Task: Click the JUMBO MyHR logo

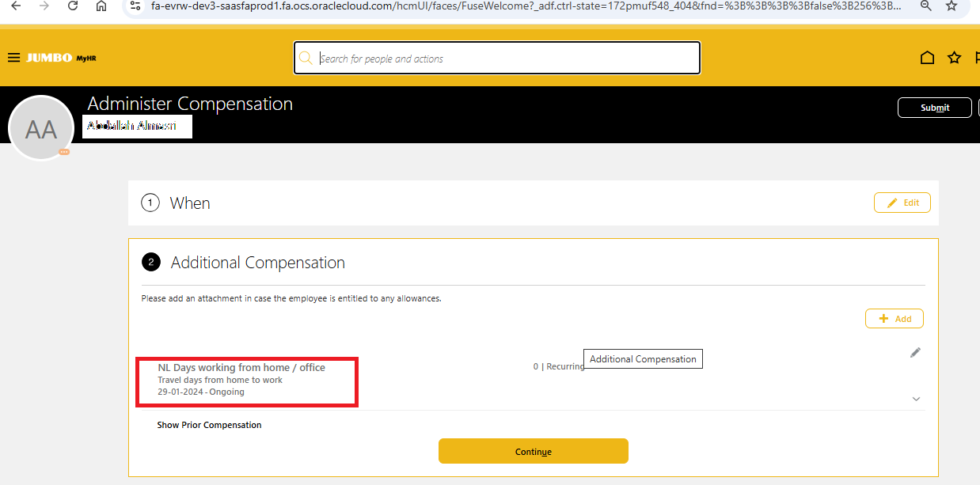Action: coord(61,58)
